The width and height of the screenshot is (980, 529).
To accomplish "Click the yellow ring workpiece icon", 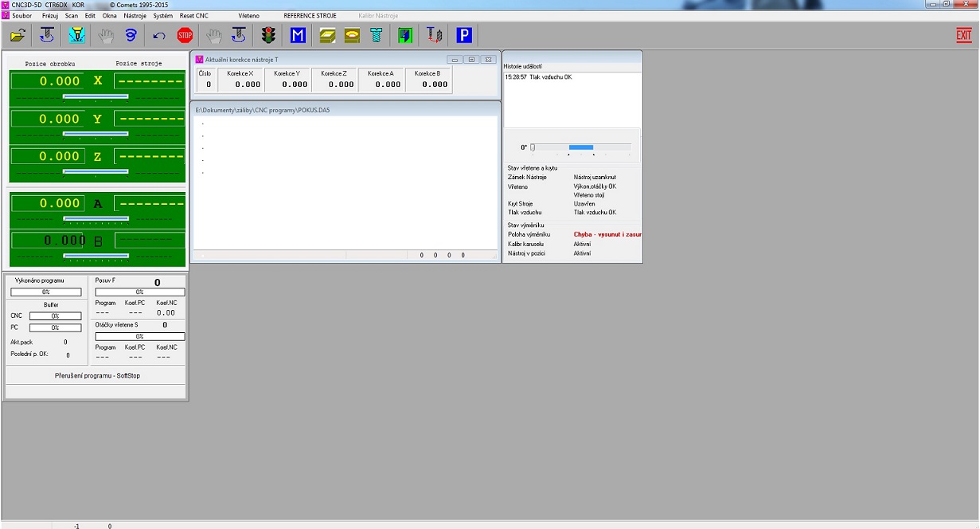I will click(x=352, y=35).
